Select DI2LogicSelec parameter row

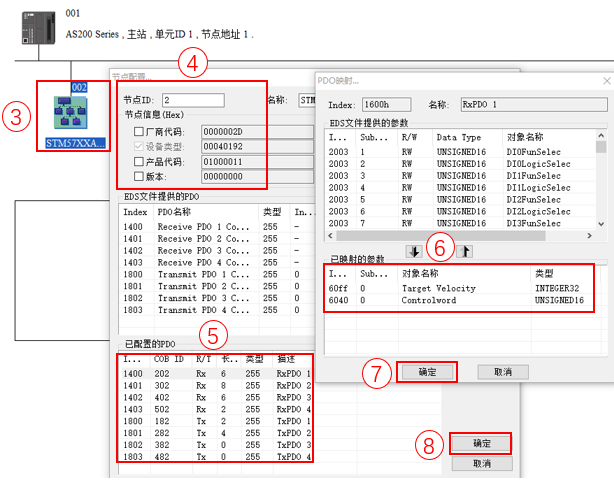click(460, 211)
